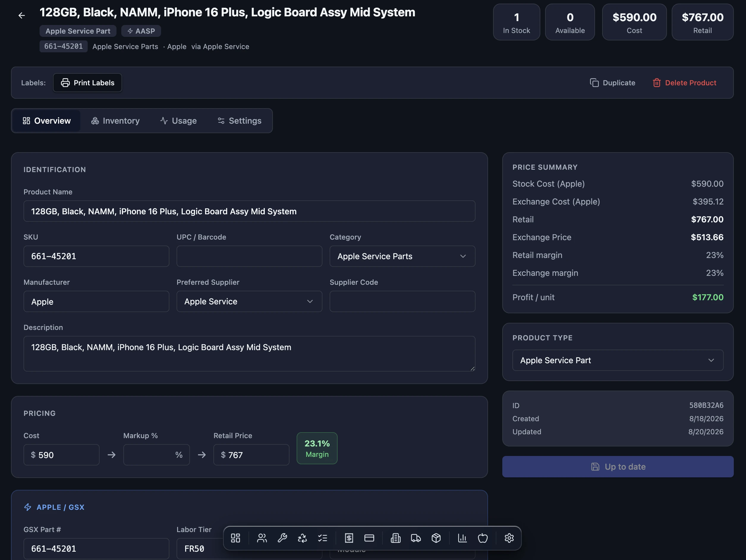Viewport: 746px width, 560px height.
Task: Click the copy icon next to Duplicate
Action: [594, 83]
